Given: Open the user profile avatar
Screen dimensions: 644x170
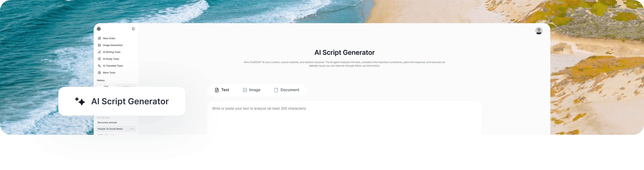Looking at the screenshot, I should (x=539, y=31).
